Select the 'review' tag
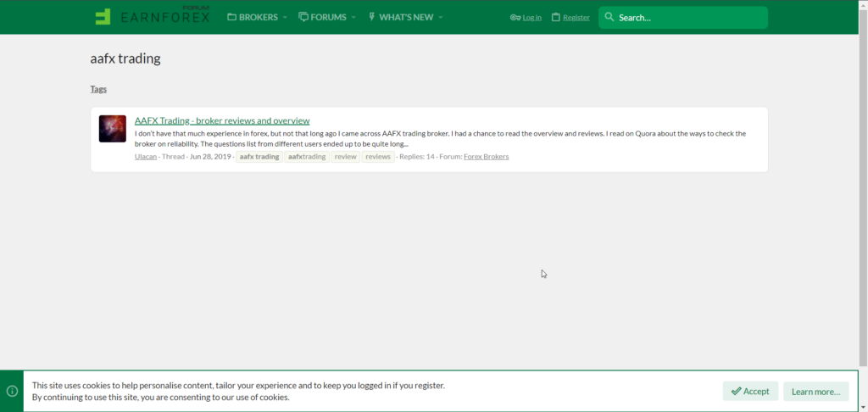868x412 pixels. [346, 157]
